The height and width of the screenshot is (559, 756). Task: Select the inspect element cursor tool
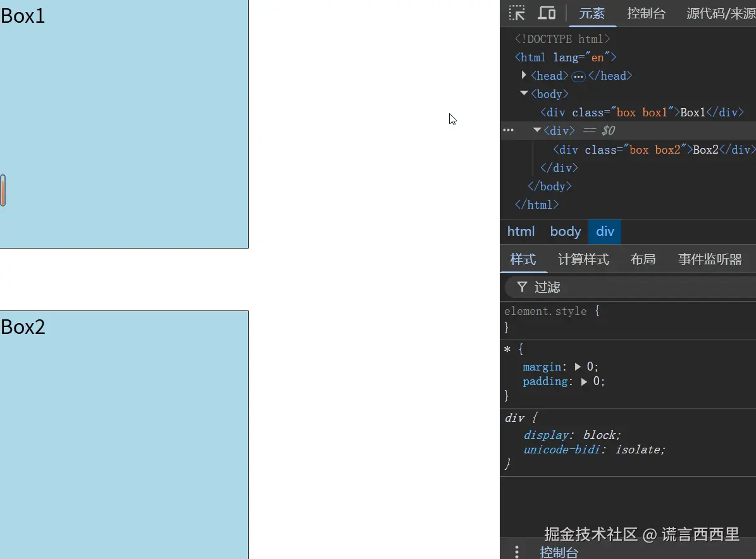tap(517, 13)
